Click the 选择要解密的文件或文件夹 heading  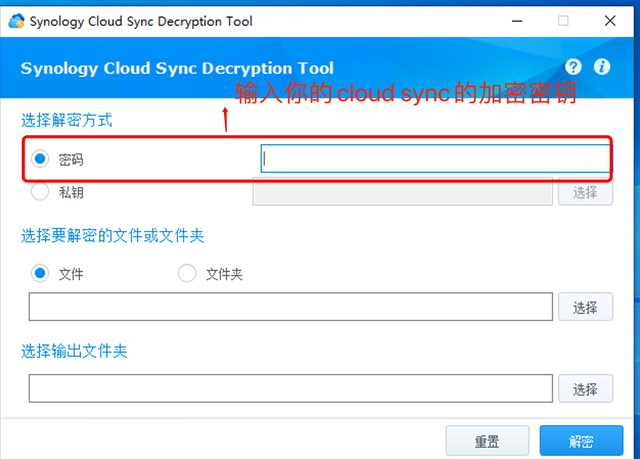click(112, 235)
